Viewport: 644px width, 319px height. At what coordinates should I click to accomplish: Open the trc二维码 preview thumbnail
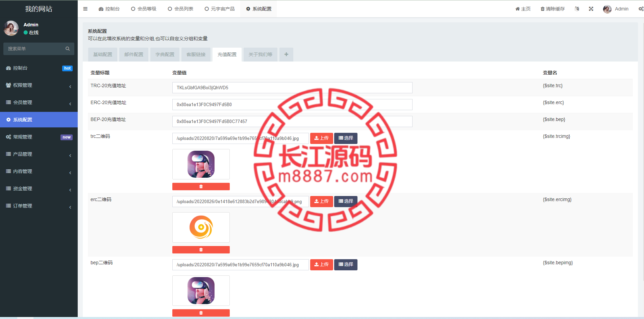[201, 164]
